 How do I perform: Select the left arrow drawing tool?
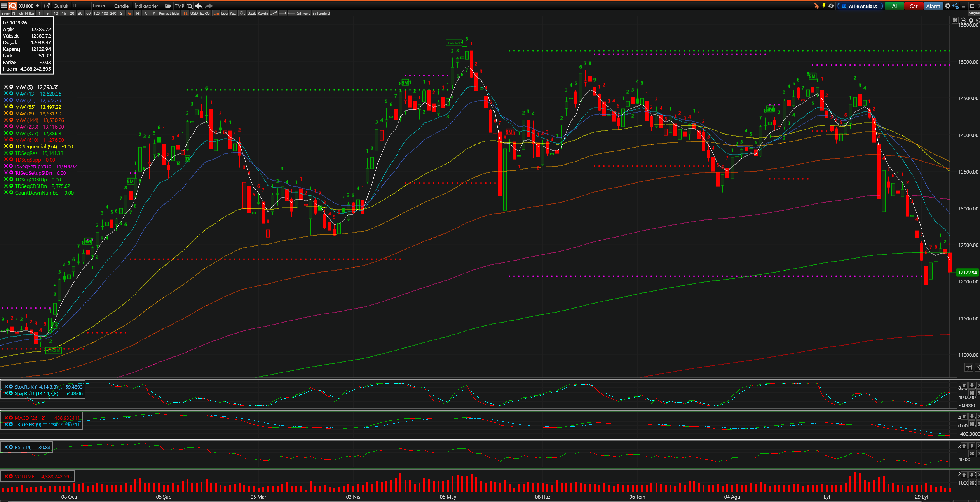click(x=291, y=13)
